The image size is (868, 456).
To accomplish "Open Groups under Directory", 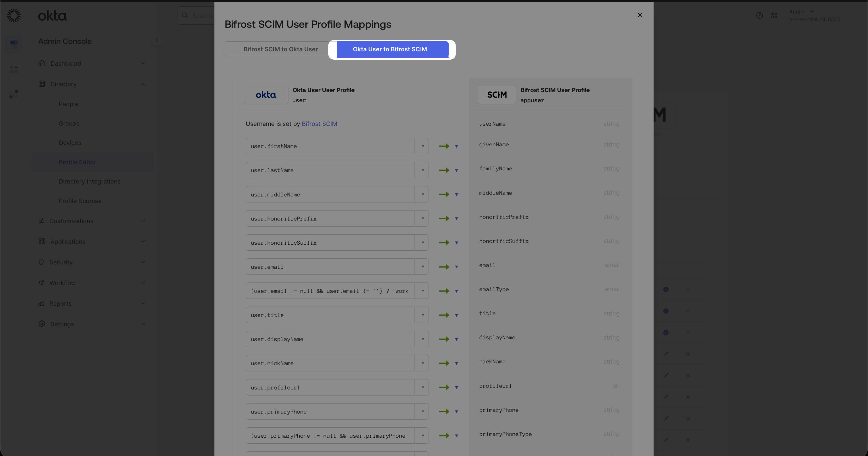I will point(69,123).
